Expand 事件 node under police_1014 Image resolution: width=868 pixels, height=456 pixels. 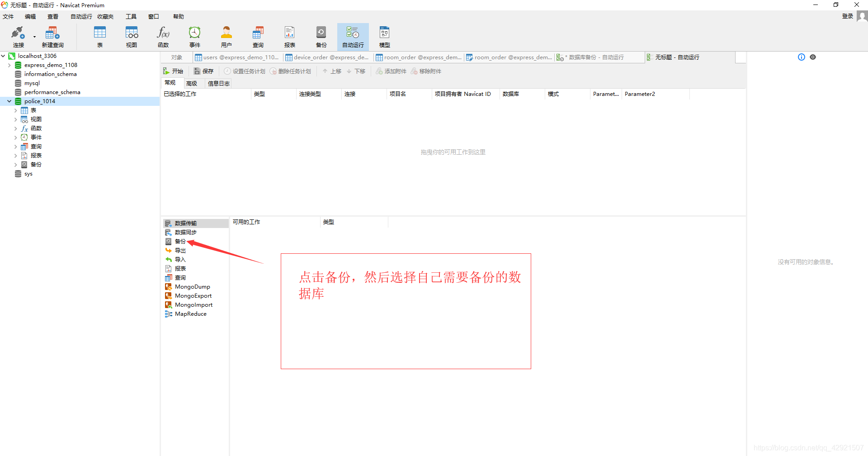pyautogui.click(x=15, y=138)
